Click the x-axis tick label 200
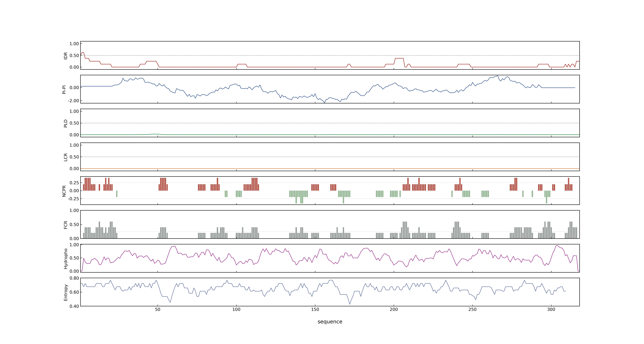The width and height of the screenshot is (644, 344). (394, 309)
